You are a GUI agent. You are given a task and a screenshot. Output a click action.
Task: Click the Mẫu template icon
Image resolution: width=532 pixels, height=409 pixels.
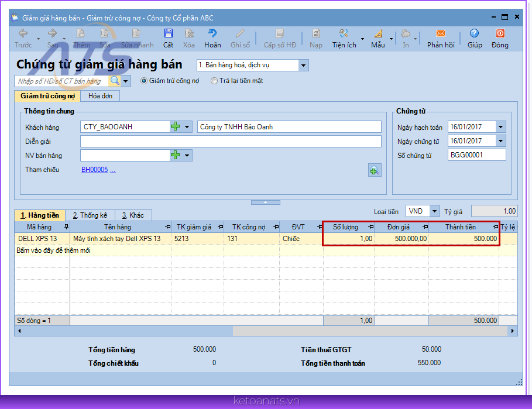point(378,33)
